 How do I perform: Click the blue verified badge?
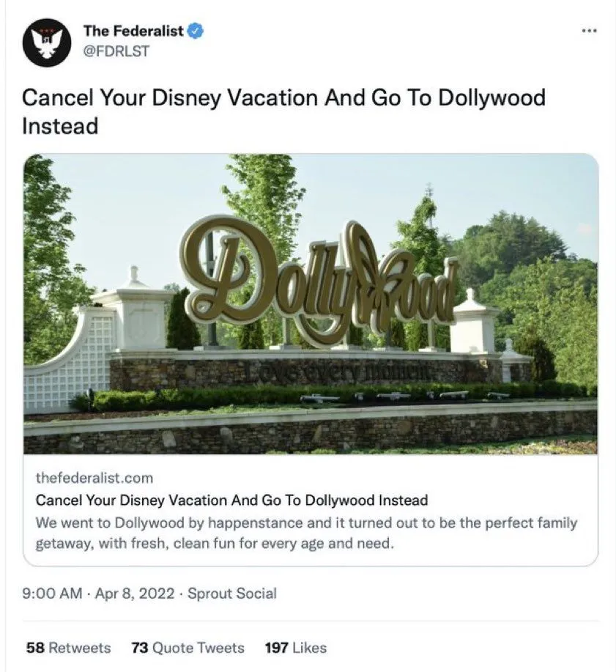pyautogui.click(x=196, y=32)
